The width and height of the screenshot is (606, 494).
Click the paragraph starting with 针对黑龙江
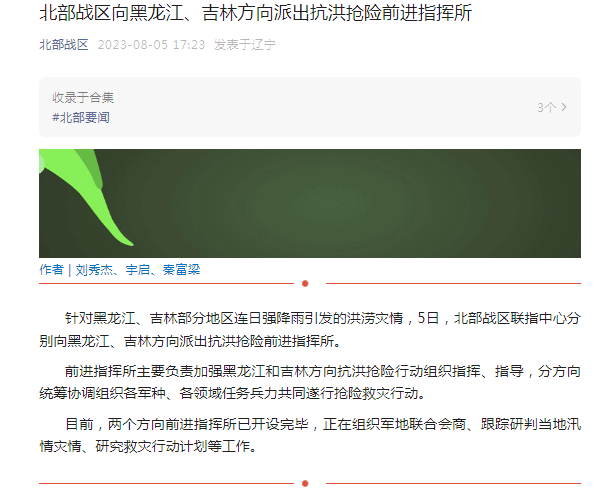pyautogui.click(x=310, y=330)
